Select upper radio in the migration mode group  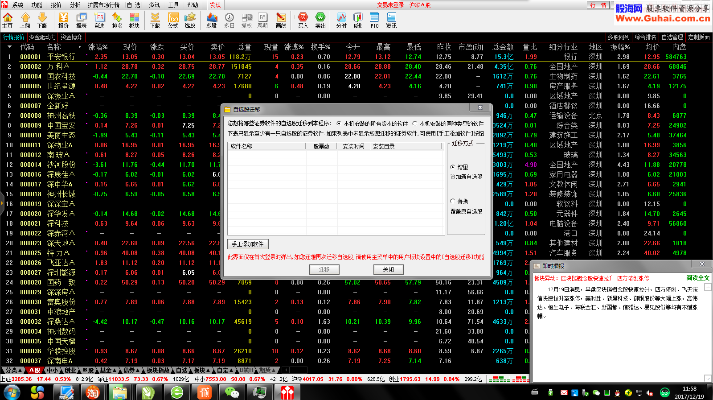pyautogui.click(x=453, y=167)
